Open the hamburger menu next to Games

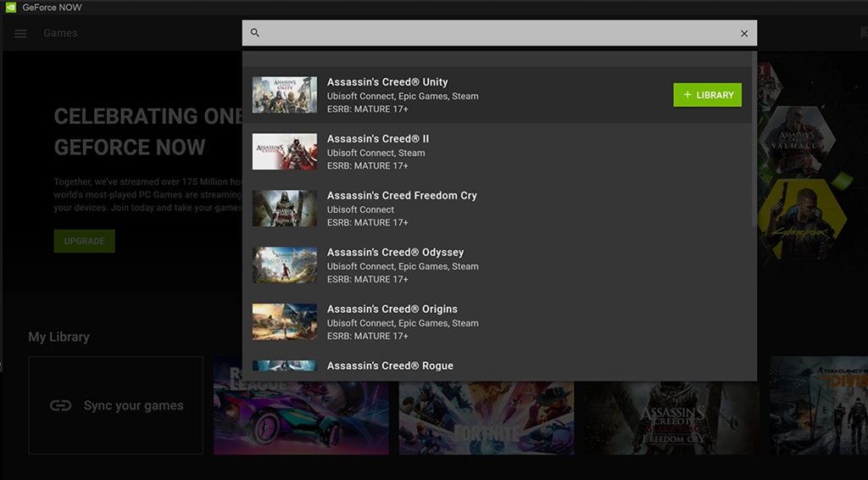pos(20,34)
